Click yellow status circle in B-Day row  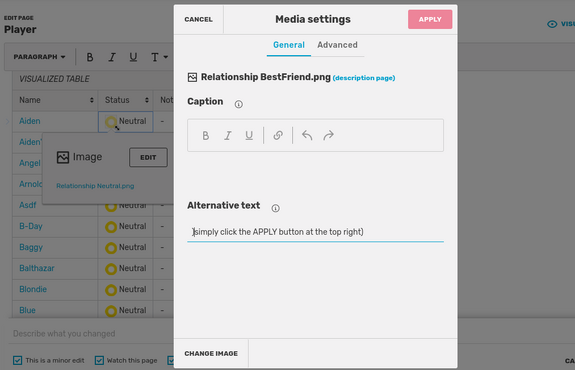(x=111, y=227)
